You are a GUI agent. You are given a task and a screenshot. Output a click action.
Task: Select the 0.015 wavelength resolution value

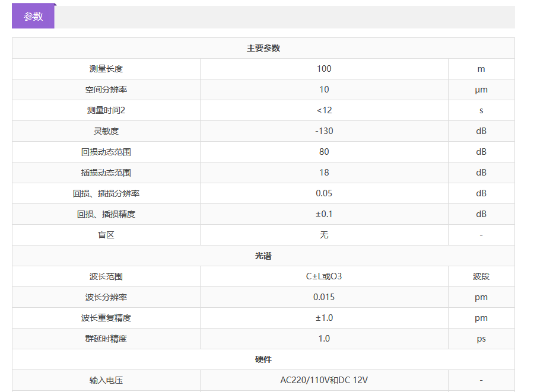click(x=324, y=297)
